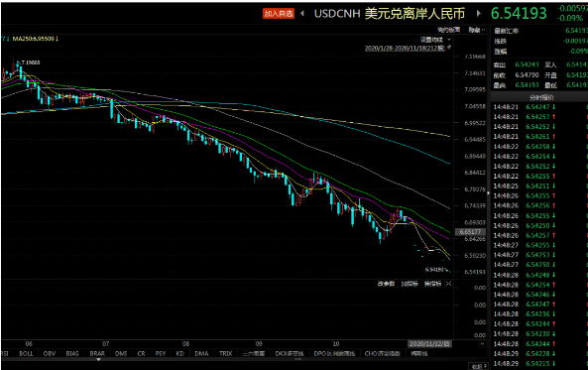Select the BOLL indicator tab
Screen dimensions: 588x370
26,353
